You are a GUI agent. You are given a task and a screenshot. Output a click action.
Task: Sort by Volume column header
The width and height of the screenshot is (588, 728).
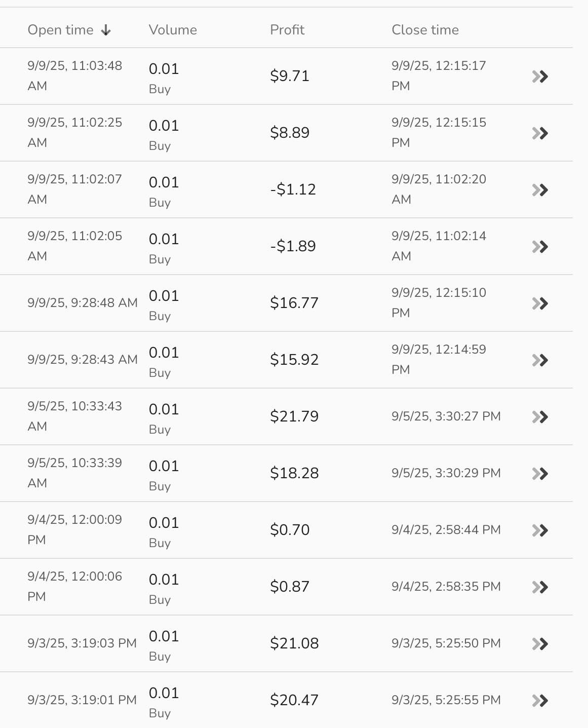tap(173, 30)
